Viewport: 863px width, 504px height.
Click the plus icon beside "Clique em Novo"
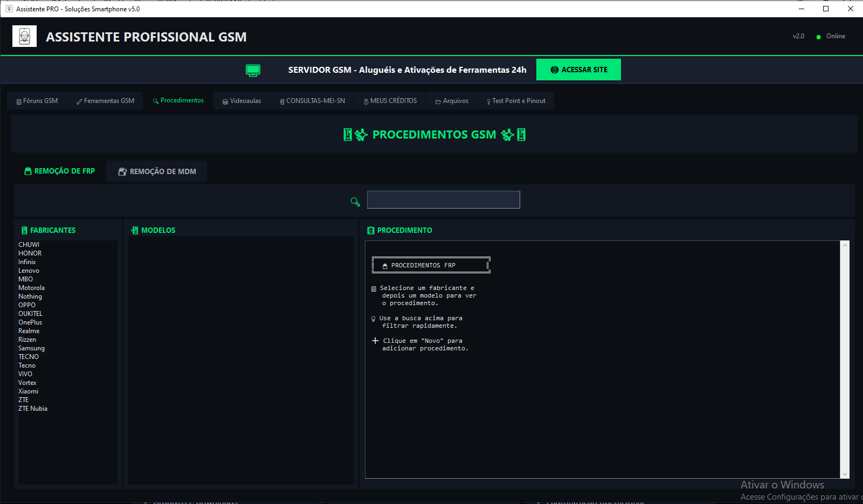click(x=375, y=341)
